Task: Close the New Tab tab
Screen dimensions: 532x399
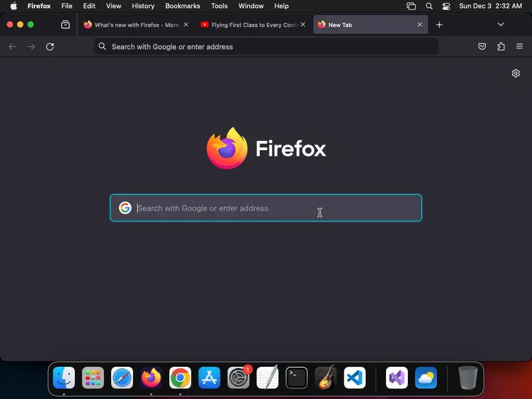Action: click(x=420, y=24)
